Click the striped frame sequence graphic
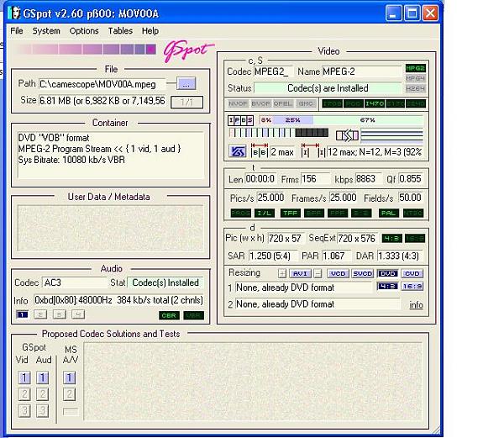504x438 pixels. click(279, 133)
